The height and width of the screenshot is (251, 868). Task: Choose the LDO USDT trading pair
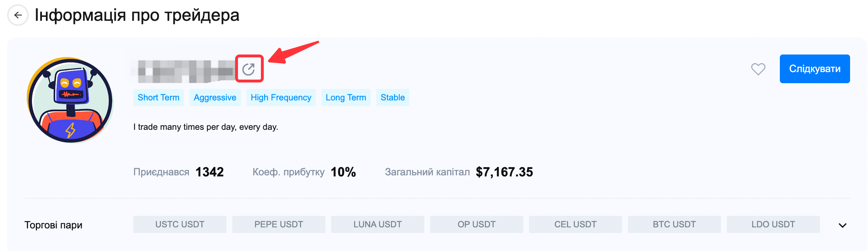(773, 224)
